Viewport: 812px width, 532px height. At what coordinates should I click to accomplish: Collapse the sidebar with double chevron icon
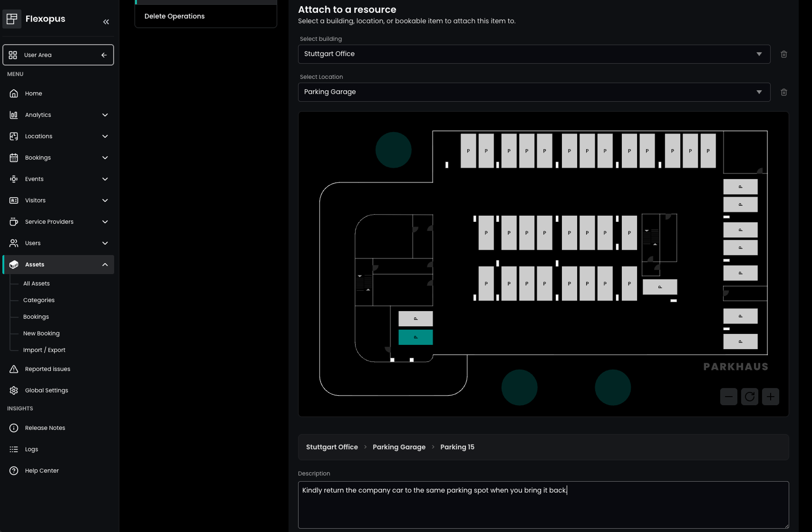(x=106, y=22)
